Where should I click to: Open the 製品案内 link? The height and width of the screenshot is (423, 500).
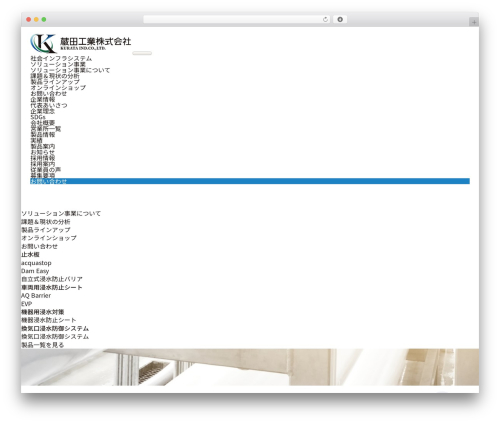click(43, 146)
